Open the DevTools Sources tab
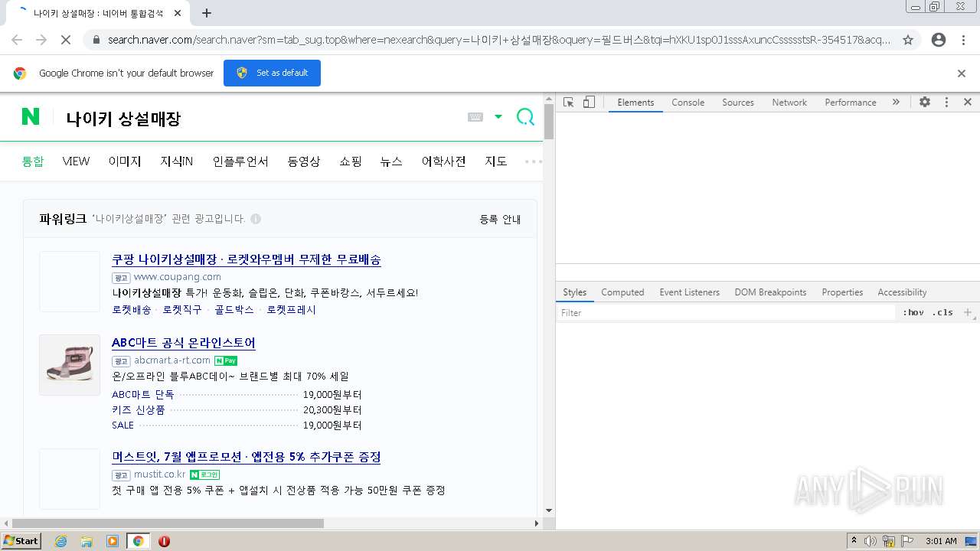This screenshot has height=551, width=980. click(x=738, y=103)
